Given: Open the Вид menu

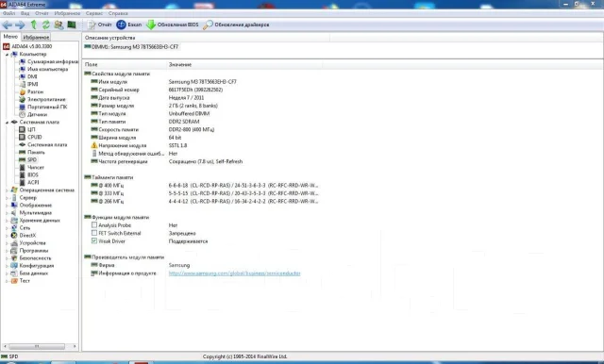Looking at the screenshot, I should pos(25,13).
